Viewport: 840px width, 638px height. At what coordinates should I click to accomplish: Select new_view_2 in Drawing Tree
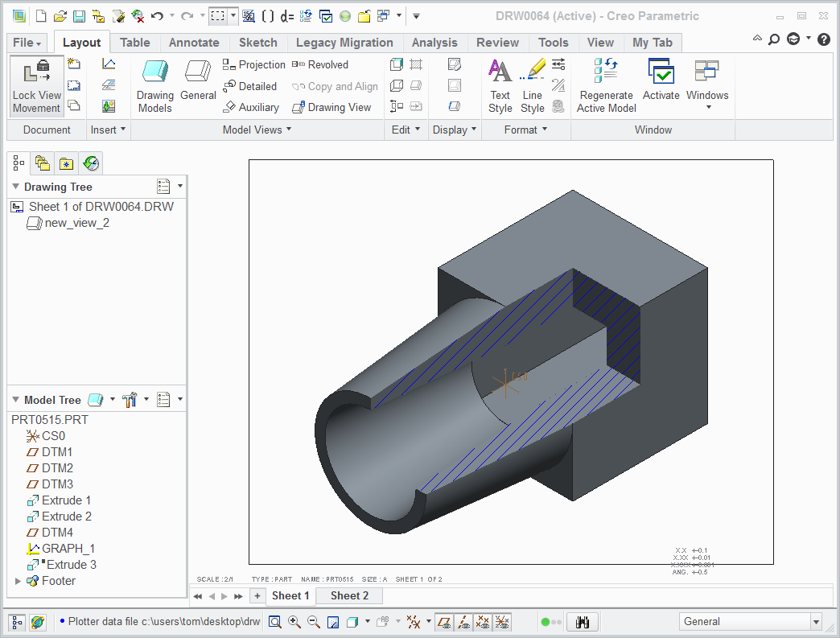tap(68, 223)
